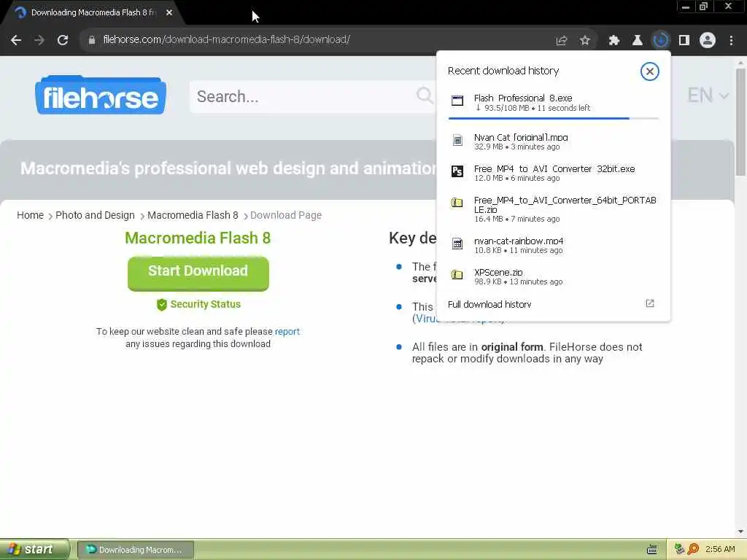Open the Nyan Cat [original].mpg entry

554,142
